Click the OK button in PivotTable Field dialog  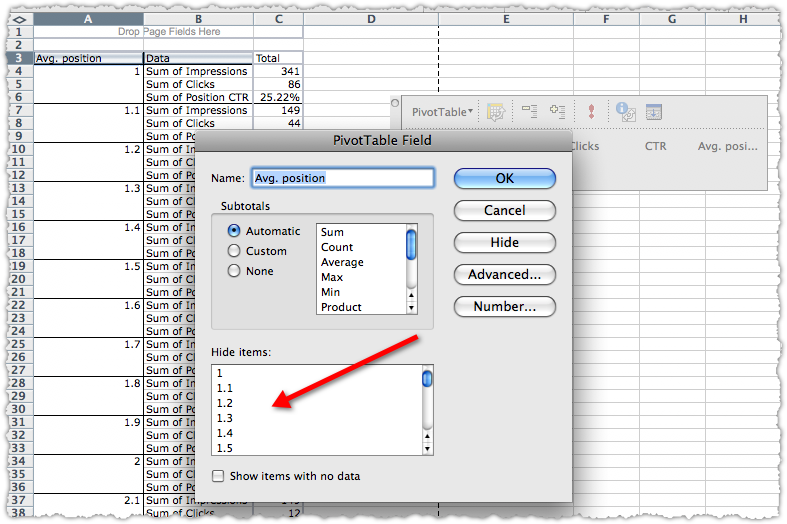504,178
